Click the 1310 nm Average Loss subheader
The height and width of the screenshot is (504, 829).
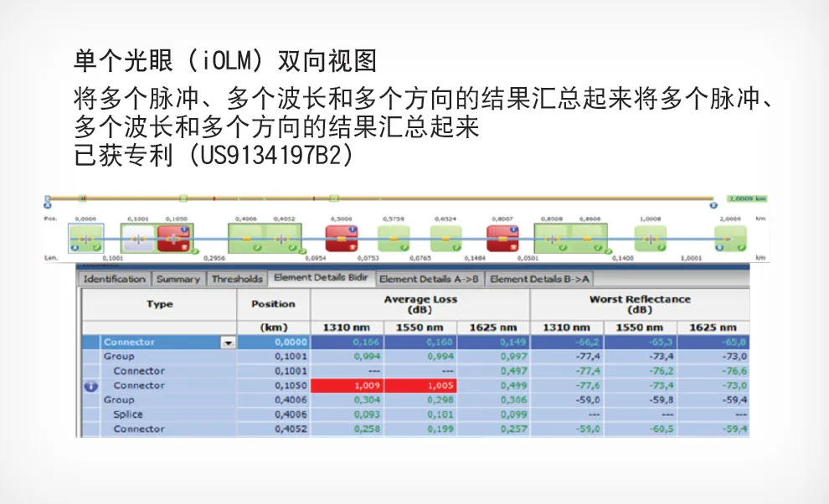tap(347, 327)
